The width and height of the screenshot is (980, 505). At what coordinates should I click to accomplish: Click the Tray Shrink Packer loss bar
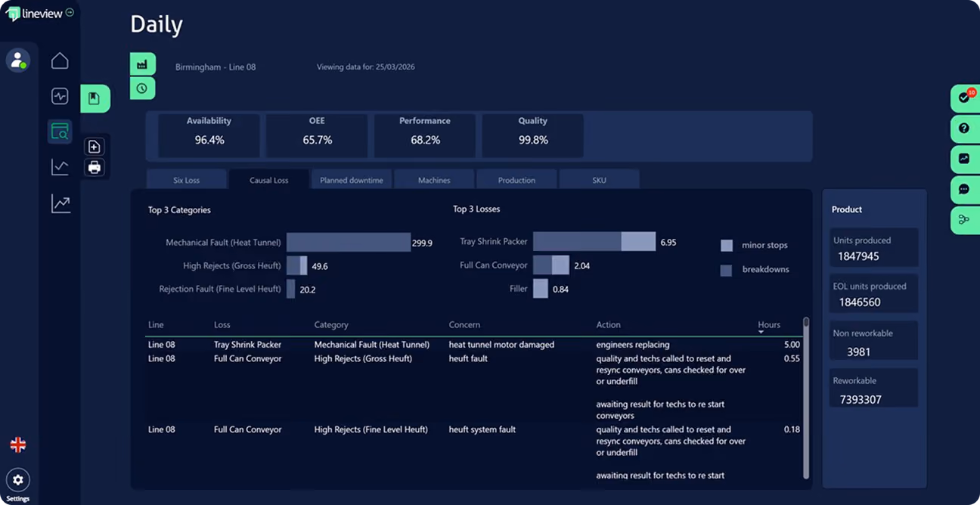pyautogui.click(x=594, y=242)
